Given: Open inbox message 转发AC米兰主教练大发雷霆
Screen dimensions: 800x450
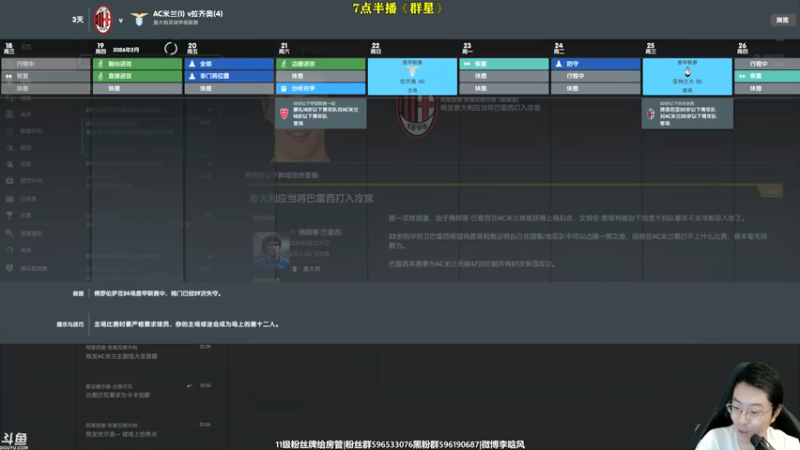Looking at the screenshot, I should (x=121, y=356).
